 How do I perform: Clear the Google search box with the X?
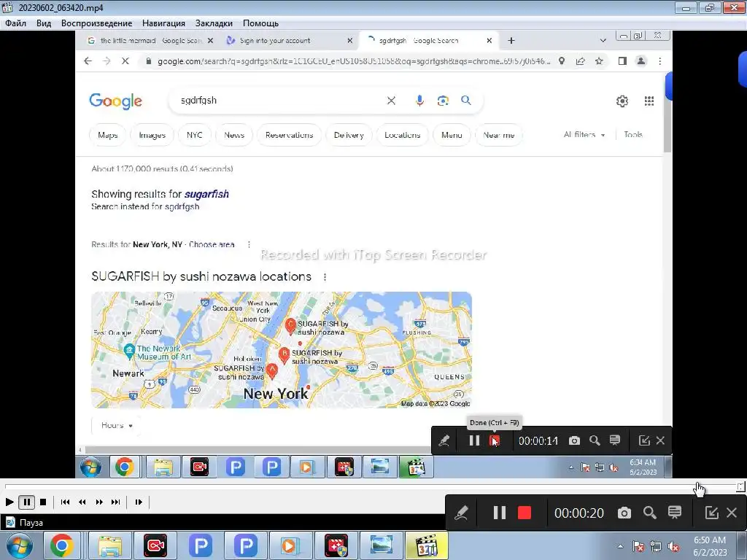391,101
